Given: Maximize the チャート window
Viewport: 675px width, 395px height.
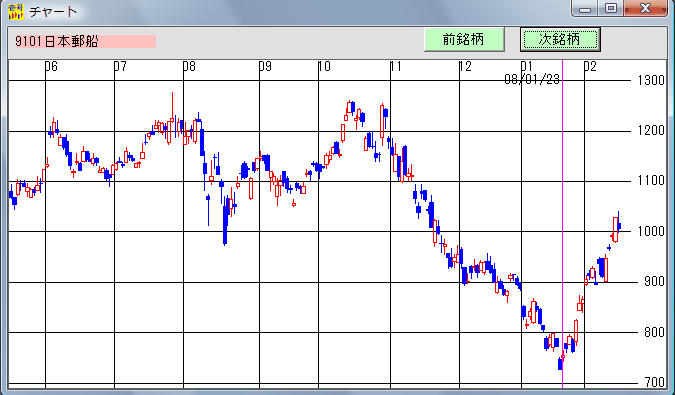Looking at the screenshot, I should click(x=610, y=8).
